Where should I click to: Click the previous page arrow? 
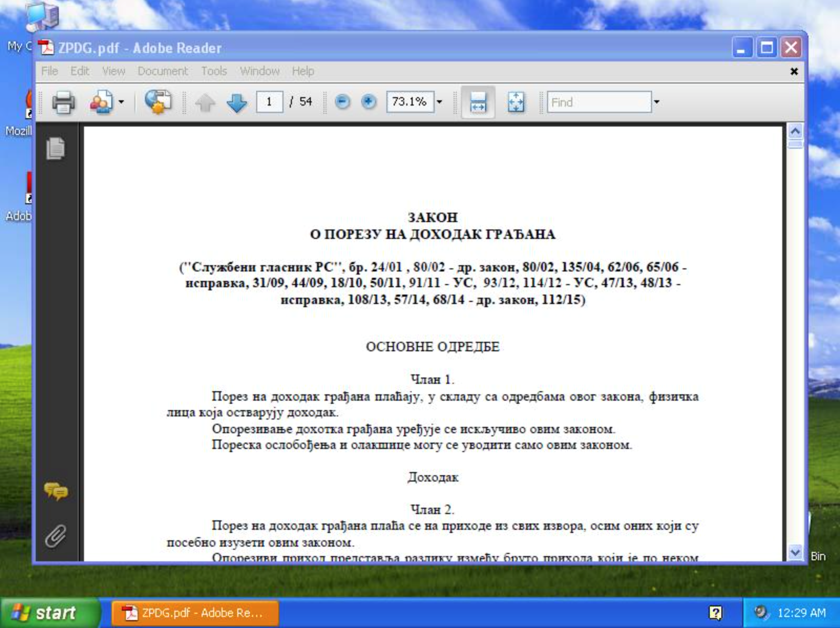coord(205,102)
